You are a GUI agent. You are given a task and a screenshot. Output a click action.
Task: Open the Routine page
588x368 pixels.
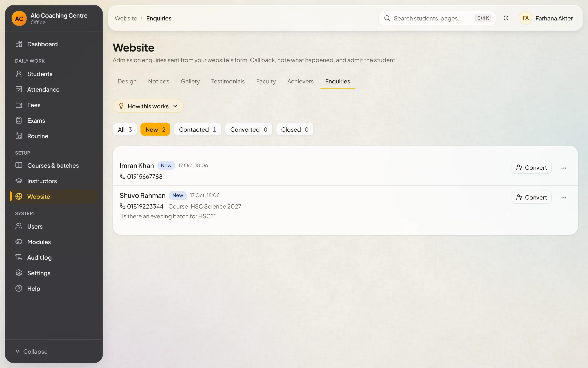coord(54,136)
